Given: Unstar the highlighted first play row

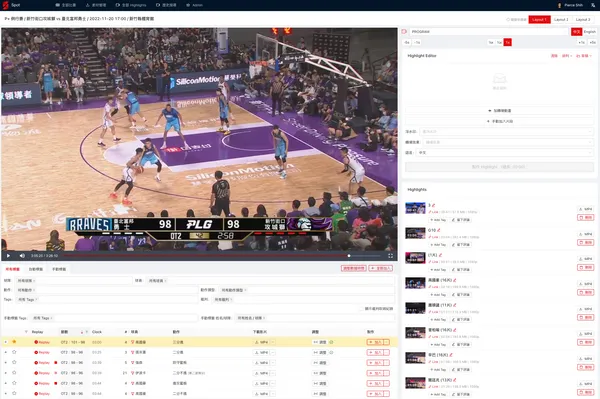Looking at the screenshot, I should point(14,342).
